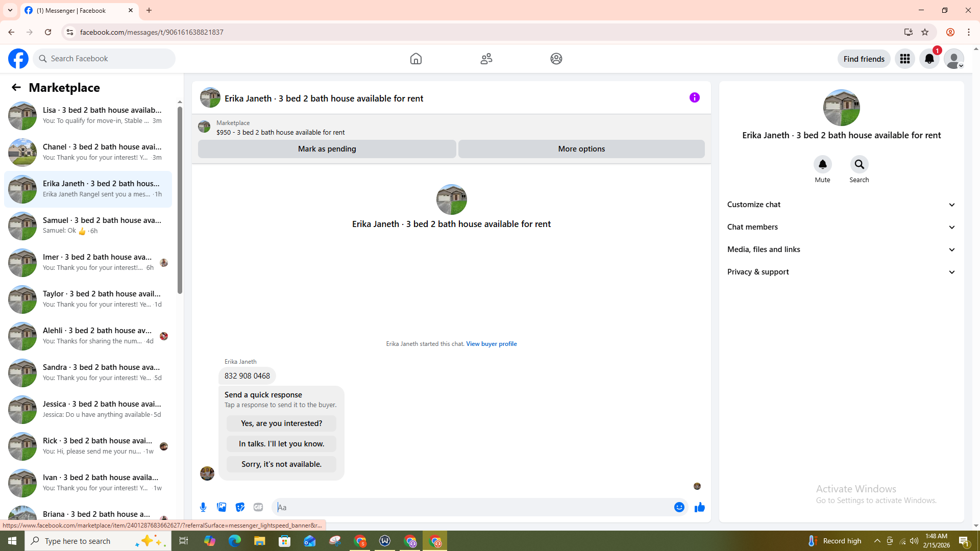
Task: Open View buyer profile link
Action: tap(492, 344)
